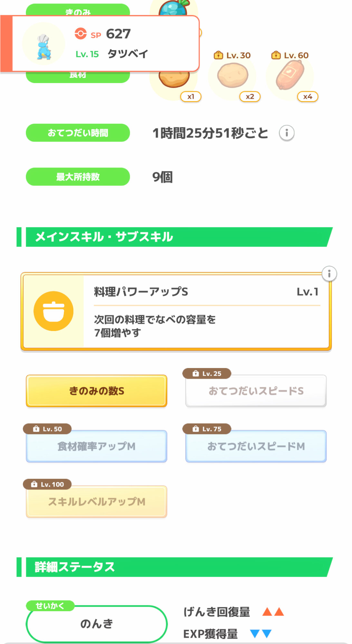Tap the Lv. 60 locked sausage ingredient
The height and width of the screenshot is (644, 352).
click(290, 75)
